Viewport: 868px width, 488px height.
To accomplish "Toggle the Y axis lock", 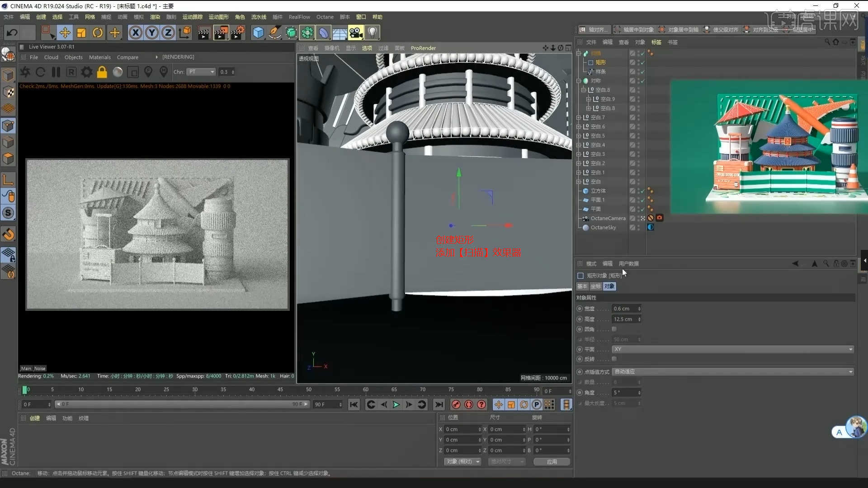I will (x=152, y=33).
